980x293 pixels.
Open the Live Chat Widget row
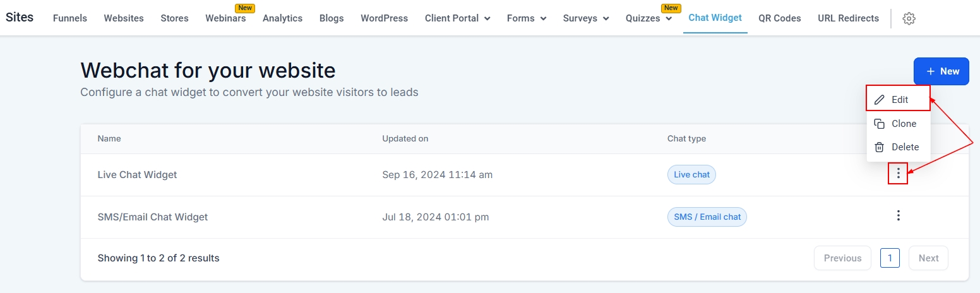pyautogui.click(x=138, y=175)
